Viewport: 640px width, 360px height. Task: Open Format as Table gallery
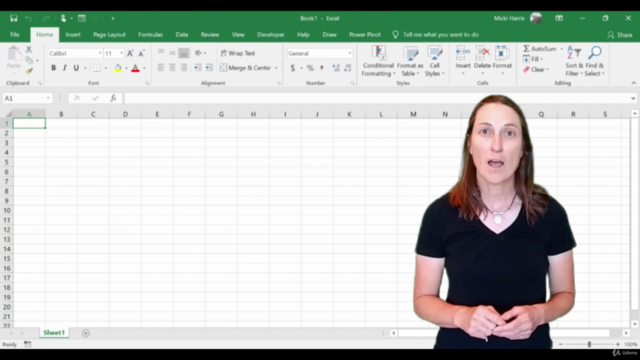[x=410, y=61]
